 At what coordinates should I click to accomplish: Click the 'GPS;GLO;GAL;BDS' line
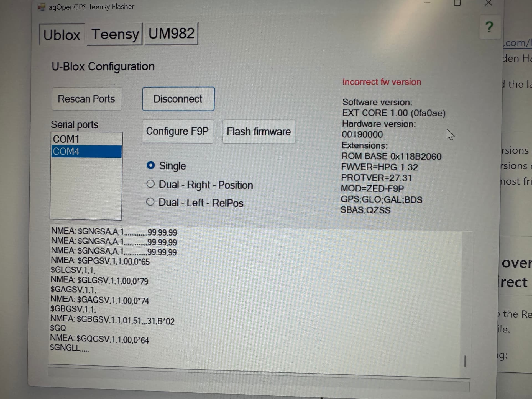[381, 199]
